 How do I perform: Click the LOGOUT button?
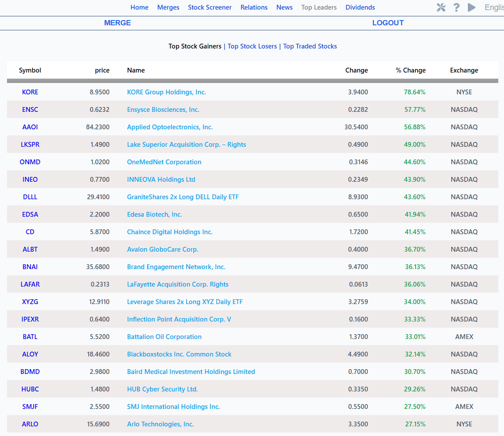388,23
